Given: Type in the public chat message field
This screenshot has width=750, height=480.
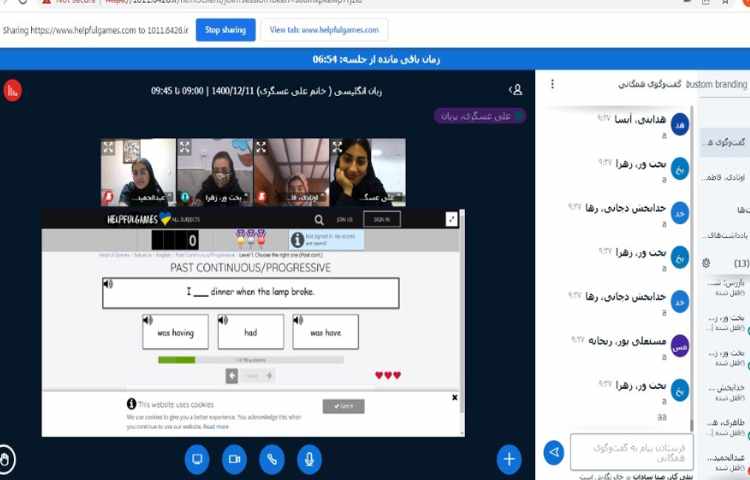Looking at the screenshot, I should (x=617, y=451).
